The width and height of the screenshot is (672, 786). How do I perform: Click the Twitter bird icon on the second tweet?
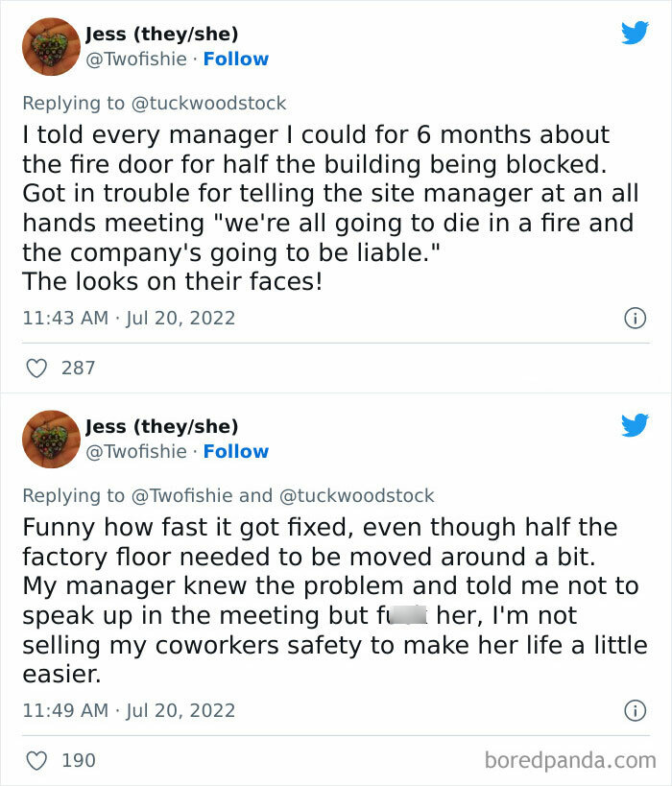[x=635, y=423]
